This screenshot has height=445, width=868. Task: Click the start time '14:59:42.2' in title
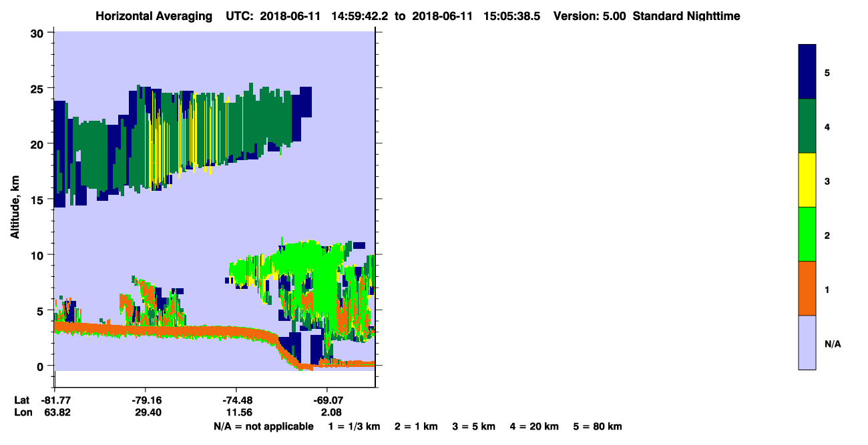pos(361,16)
